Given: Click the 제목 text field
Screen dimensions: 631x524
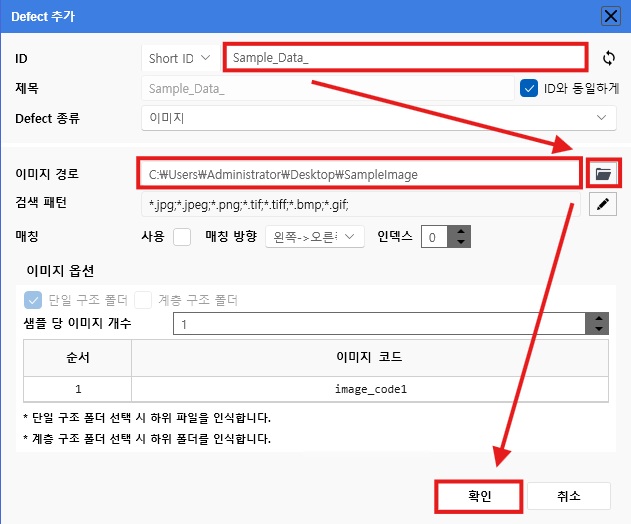Looking at the screenshot, I should [328, 88].
